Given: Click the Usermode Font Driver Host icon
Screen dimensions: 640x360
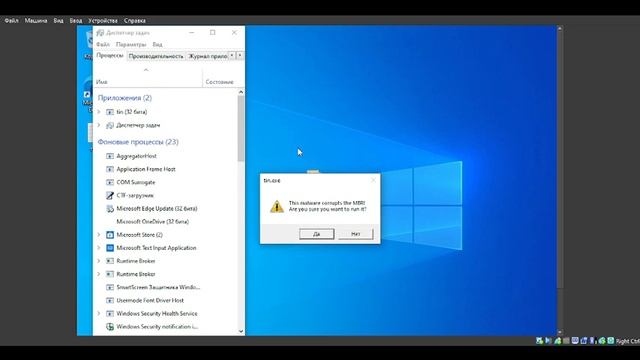Looking at the screenshot, I should pyautogui.click(x=110, y=300).
